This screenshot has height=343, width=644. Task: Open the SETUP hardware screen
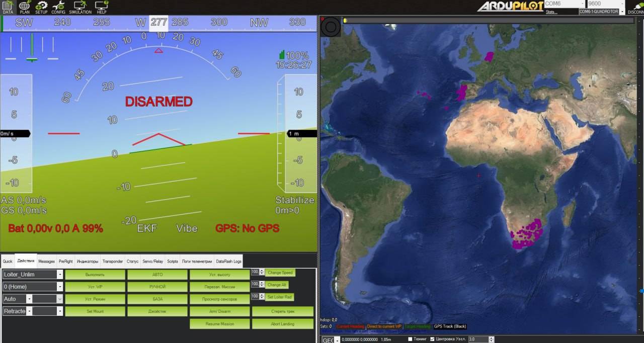pos(41,7)
